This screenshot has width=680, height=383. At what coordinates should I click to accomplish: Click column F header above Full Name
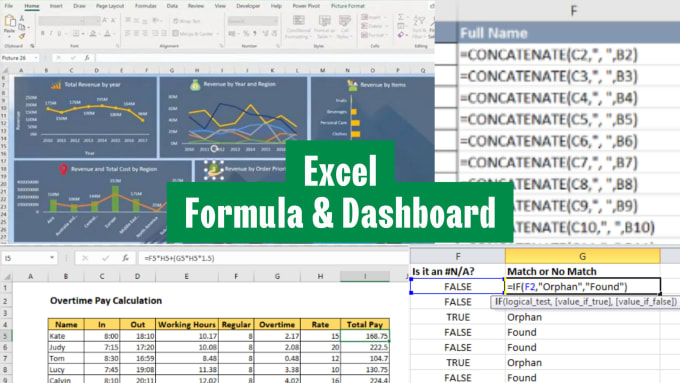point(573,11)
